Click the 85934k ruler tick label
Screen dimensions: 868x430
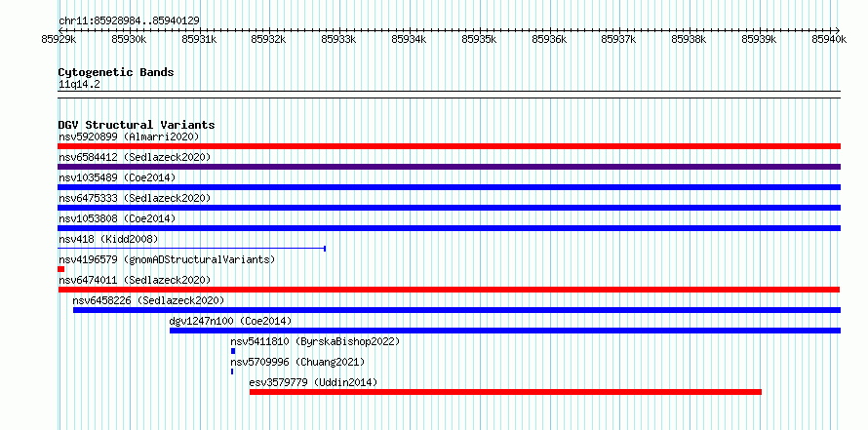[409, 39]
